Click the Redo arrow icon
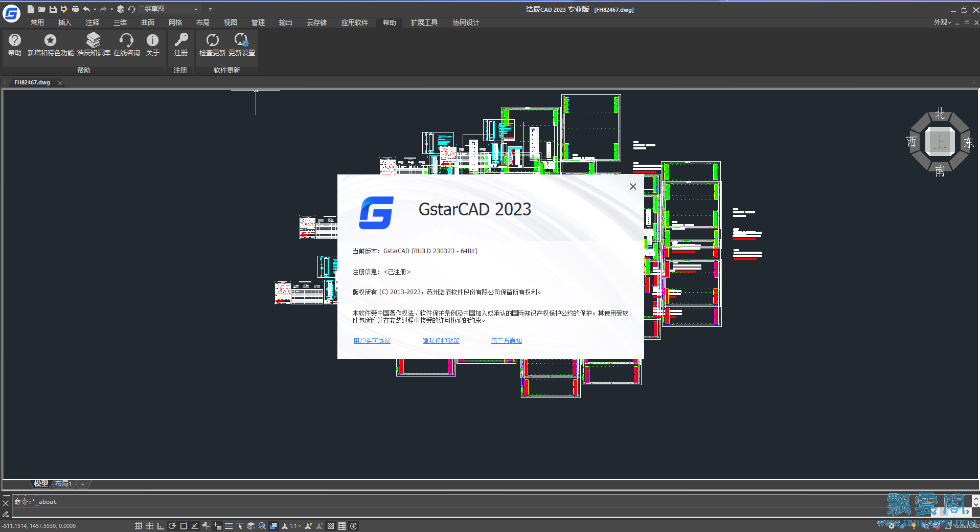 tap(103, 9)
